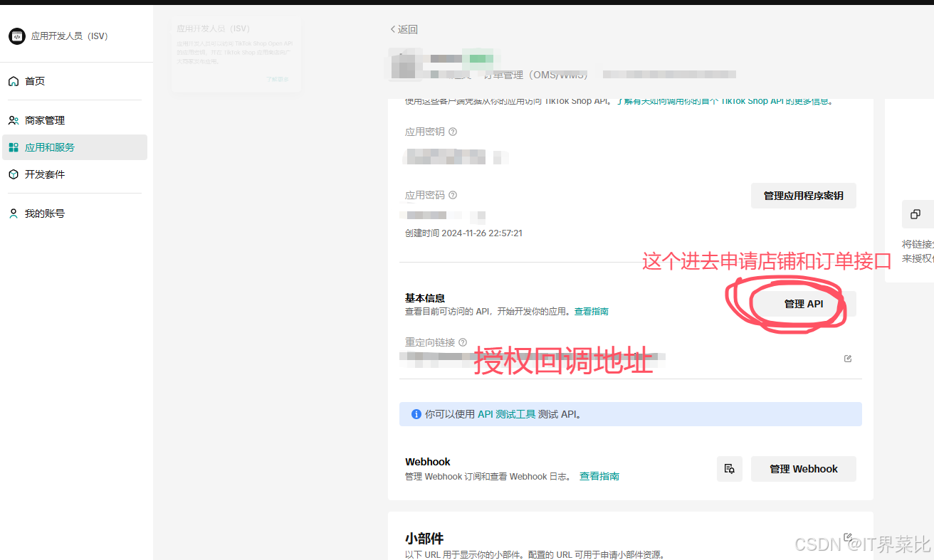Click the 应用开发人员（ISV） account title
This screenshot has height=560, width=934.
pos(70,36)
